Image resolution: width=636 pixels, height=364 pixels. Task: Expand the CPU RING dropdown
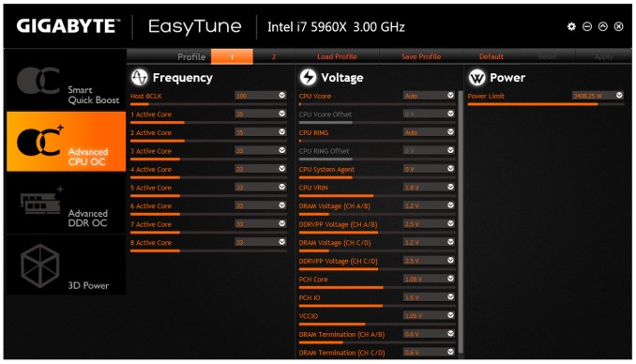[x=450, y=132]
